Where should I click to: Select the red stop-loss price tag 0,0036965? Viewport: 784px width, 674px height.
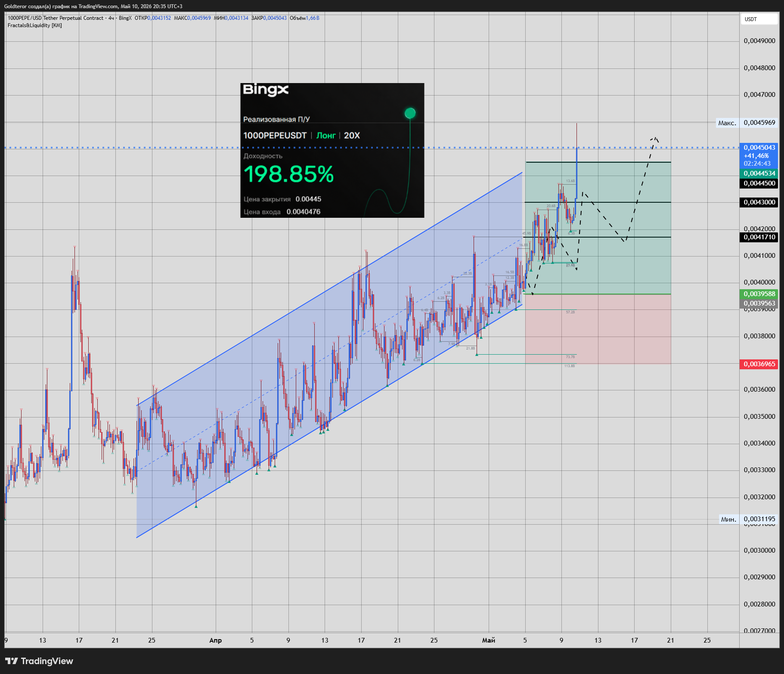tap(759, 364)
